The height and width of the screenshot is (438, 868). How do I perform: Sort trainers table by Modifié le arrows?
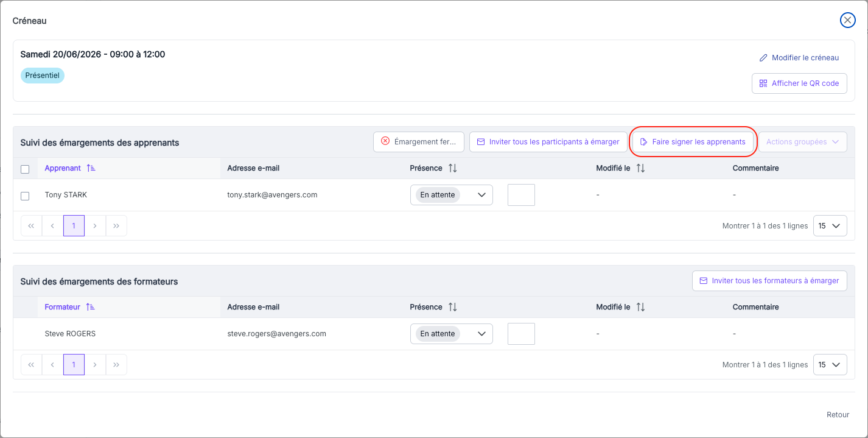[x=640, y=307]
